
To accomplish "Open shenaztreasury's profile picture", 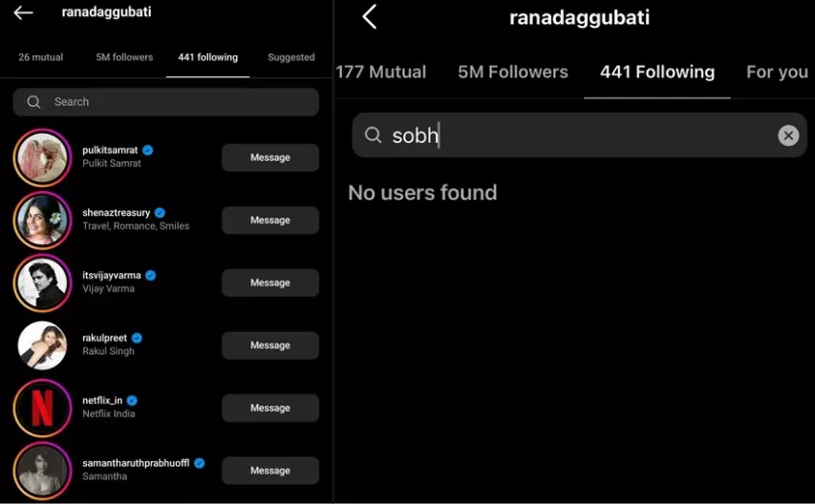I will click(42, 220).
